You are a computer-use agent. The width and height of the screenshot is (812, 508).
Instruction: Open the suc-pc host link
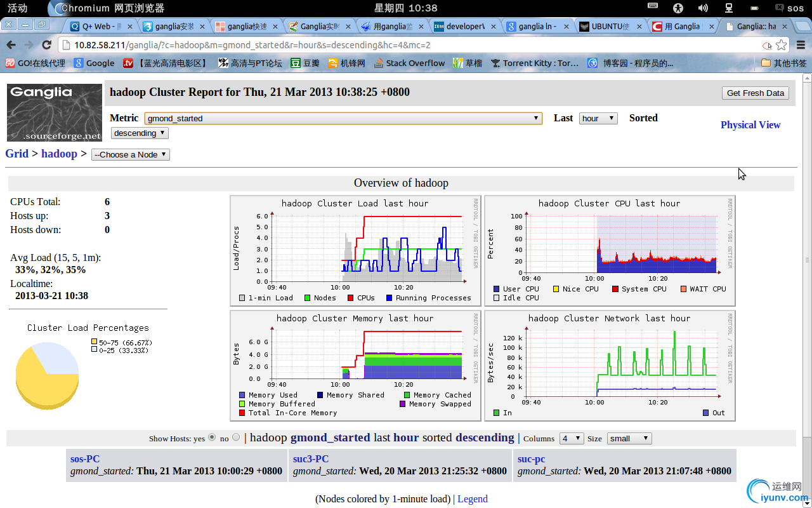[532, 458]
